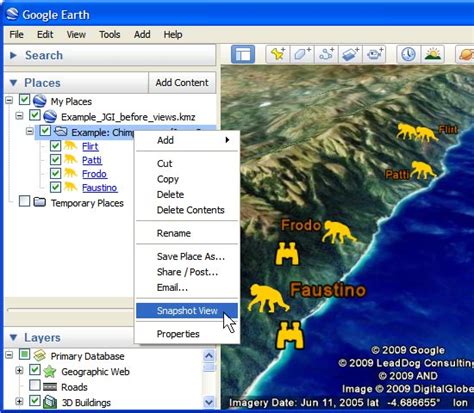Click the Frodo chimp icon on the map
Viewport: 474px width, 413px height.
pyautogui.click(x=339, y=232)
